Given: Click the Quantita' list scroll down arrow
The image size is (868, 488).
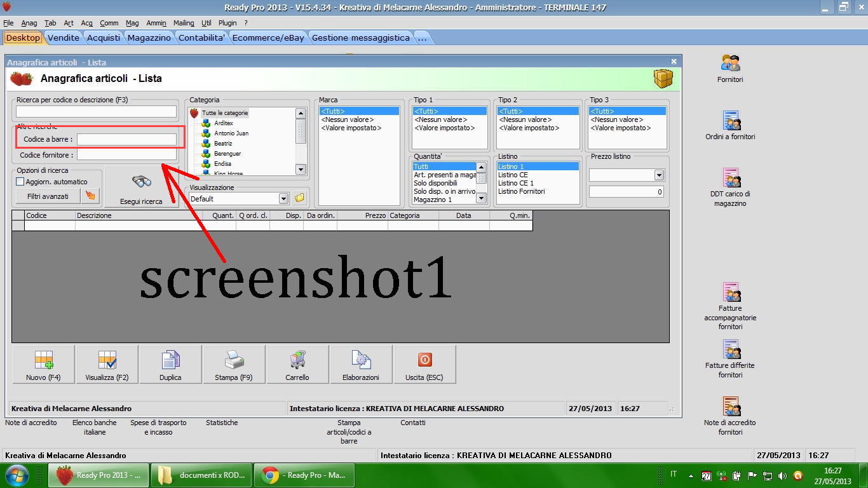Looking at the screenshot, I should 481,198.
